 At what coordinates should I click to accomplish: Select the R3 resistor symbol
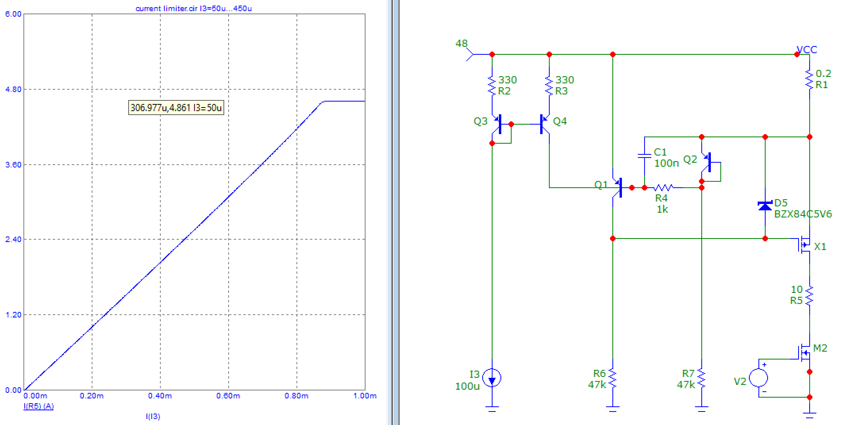pyautogui.click(x=549, y=86)
